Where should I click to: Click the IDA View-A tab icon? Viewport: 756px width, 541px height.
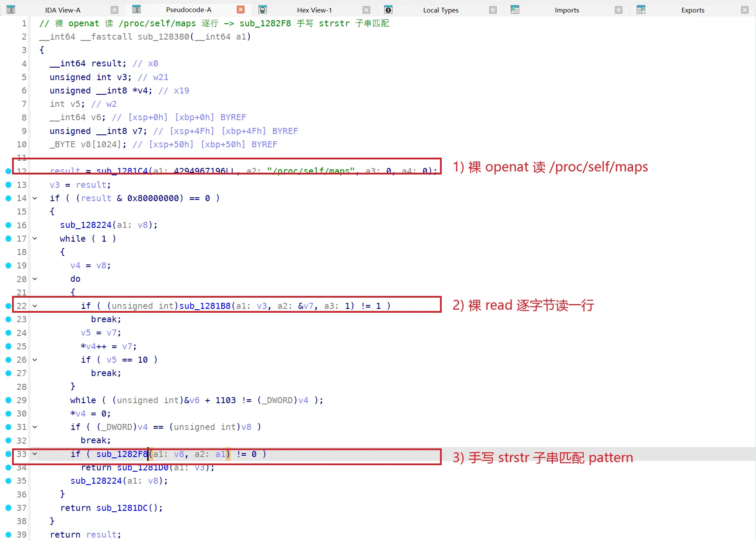(x=11, y=9)
